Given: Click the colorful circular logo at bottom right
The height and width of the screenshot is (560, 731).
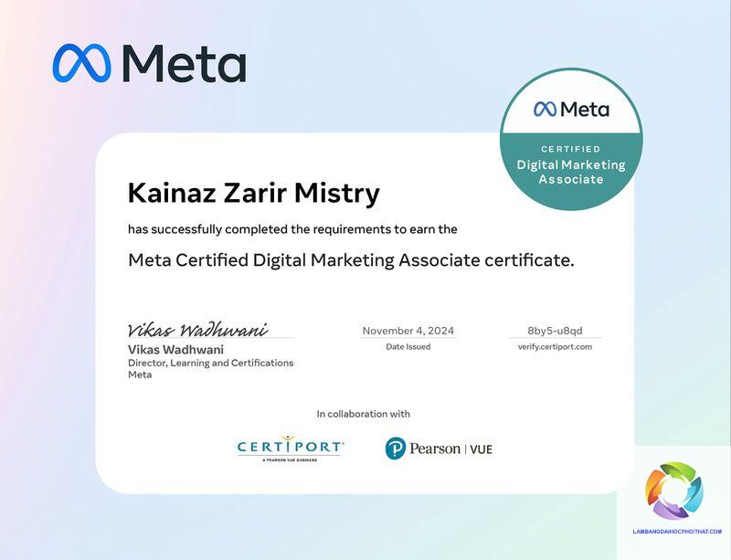Looking at the screenshot, I should click(x=674, y=491).
